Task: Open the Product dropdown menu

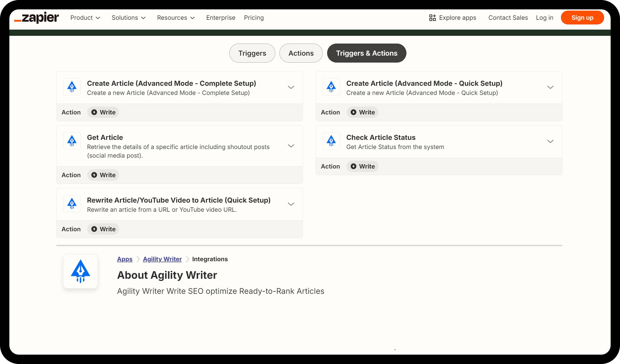Action: pyautogui.click(x=85, y=18)
